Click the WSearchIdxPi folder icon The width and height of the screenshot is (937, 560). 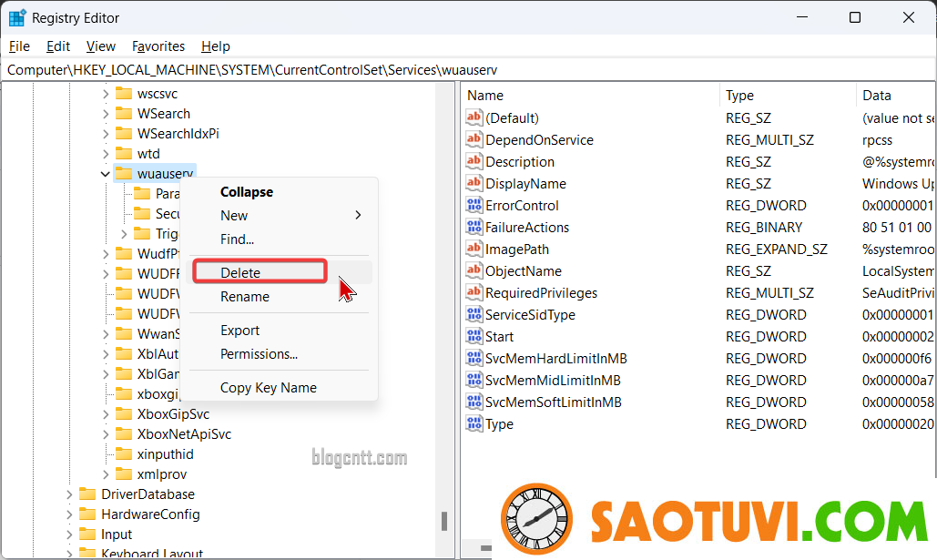pyautogui.click(x=123, y=133)
